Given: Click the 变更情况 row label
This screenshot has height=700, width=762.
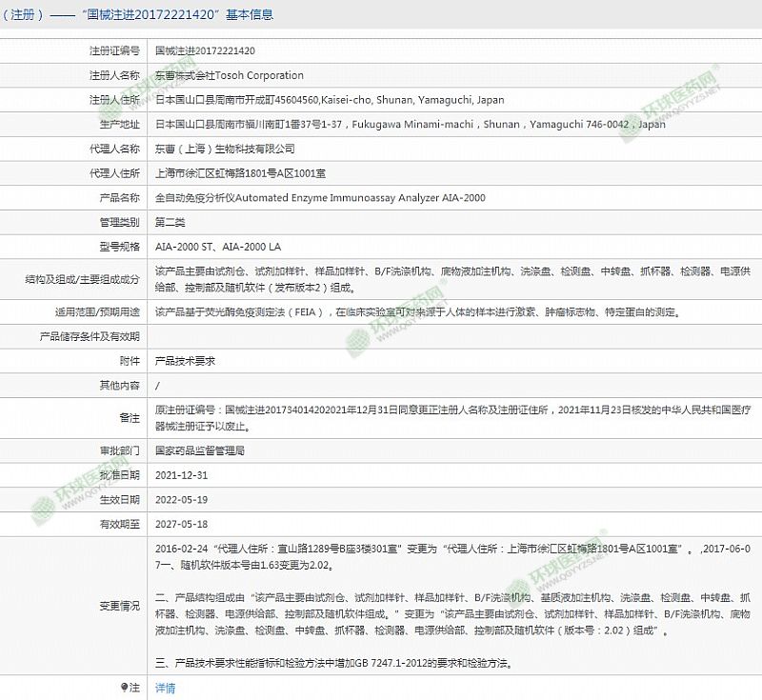Looking at the screenshot, I should click(118, 605).
